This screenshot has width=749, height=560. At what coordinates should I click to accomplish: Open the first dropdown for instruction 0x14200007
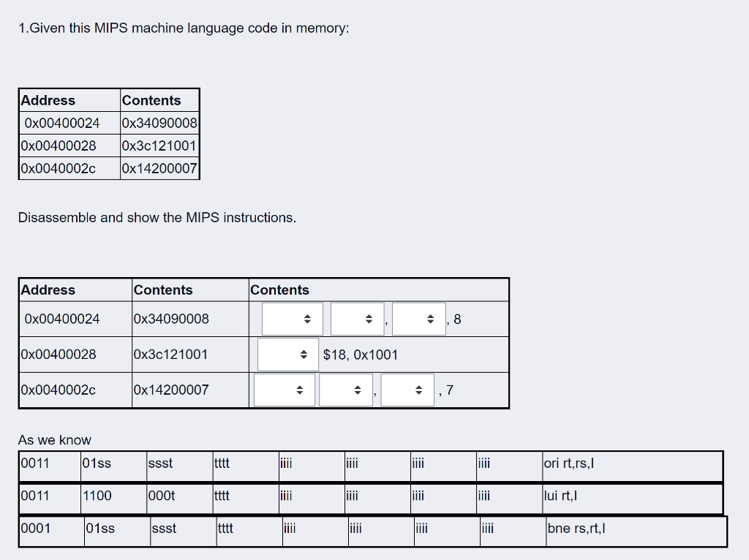pyautogui.click(x=285, y=390)
